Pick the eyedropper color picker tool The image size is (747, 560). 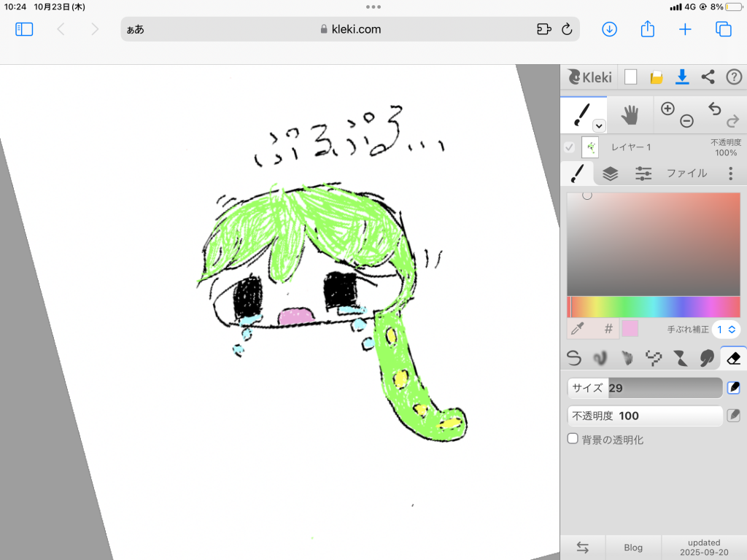[578, 329]
